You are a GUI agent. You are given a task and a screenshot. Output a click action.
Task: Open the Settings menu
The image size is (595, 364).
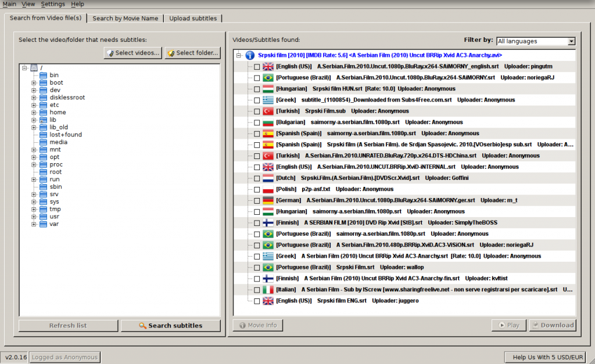53,4
